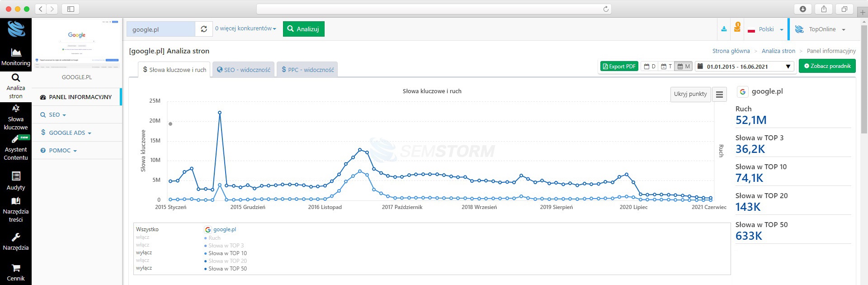Click the 'Słowa w TOP 50' value 633K
This screenshot has width=868, height=285.
pyautogui.click(x=749, y=236)
